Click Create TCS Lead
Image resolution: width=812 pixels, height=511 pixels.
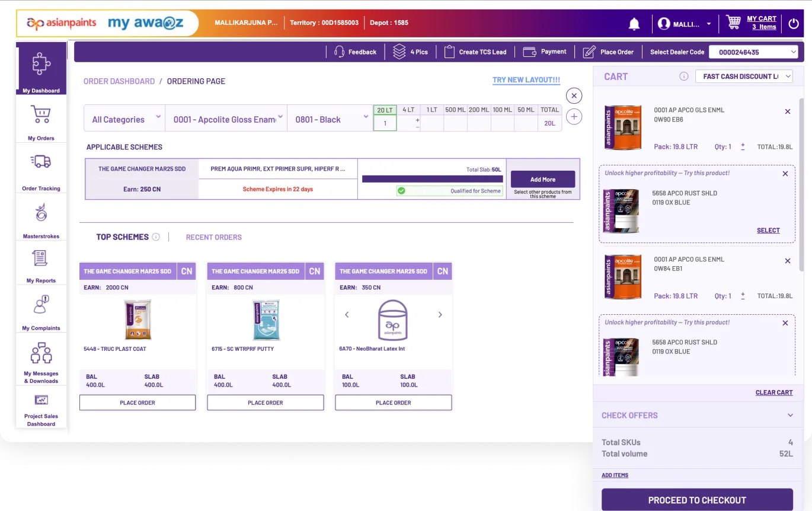click(475, 52)
